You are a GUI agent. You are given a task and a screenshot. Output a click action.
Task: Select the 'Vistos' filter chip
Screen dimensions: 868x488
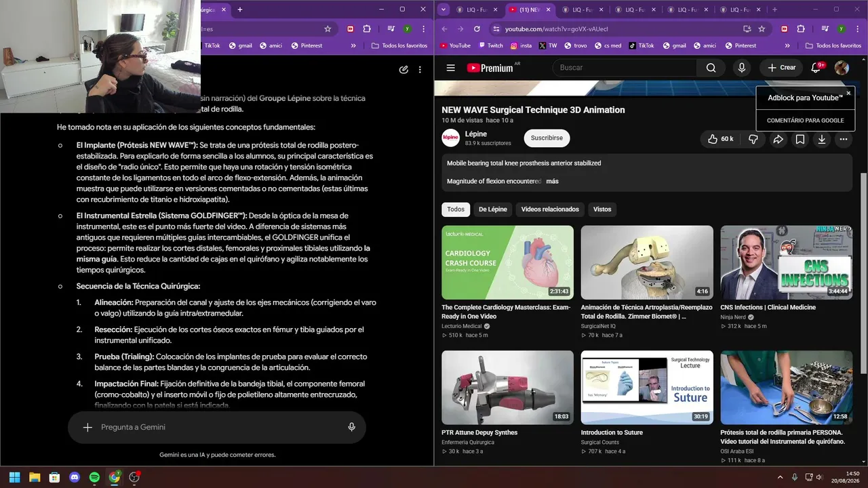coord(602,209)
